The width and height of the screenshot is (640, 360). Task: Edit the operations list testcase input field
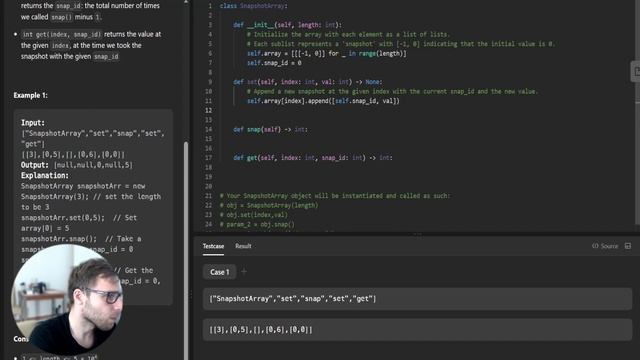coord(417,299)
